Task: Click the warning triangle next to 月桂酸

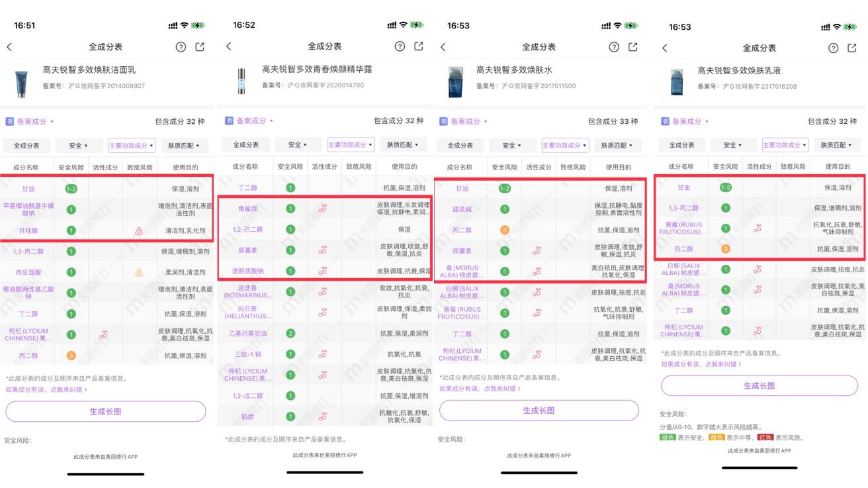Action: [138, 232]
